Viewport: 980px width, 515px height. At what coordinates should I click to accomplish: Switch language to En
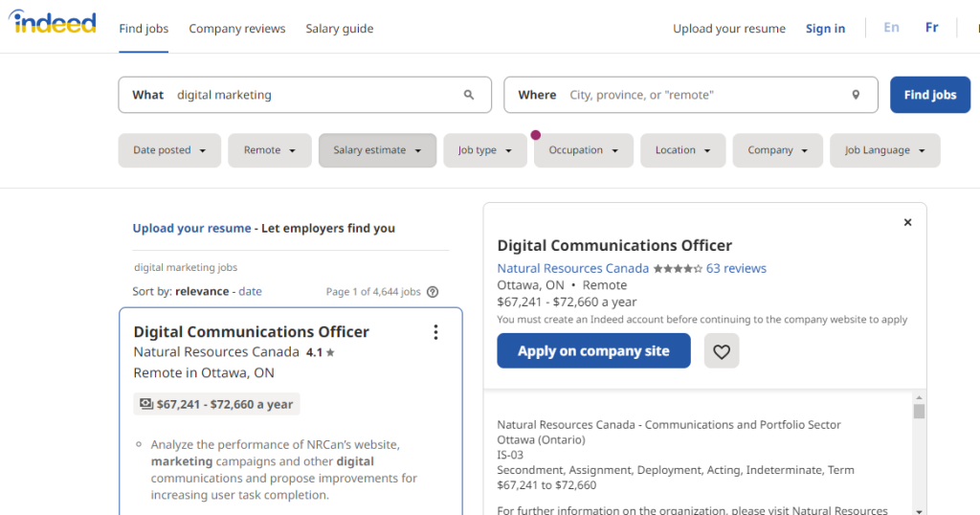tap(891, 28)
